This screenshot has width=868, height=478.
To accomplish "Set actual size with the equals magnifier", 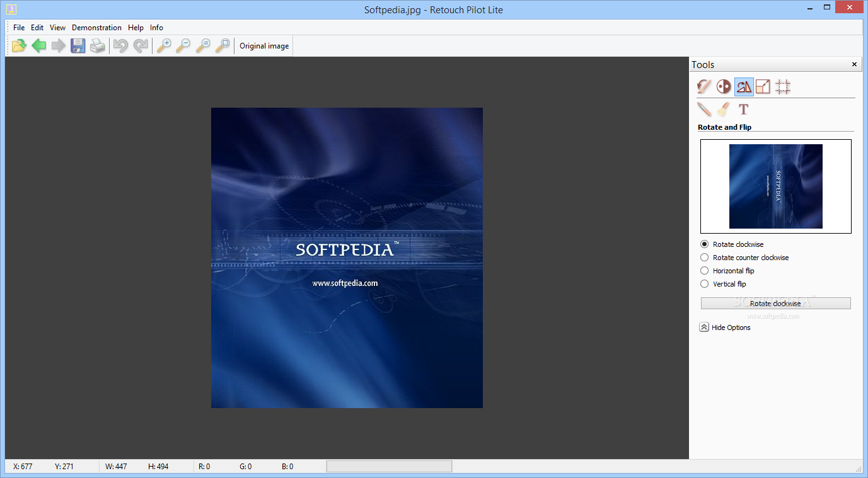I will (x=203, y=45).
